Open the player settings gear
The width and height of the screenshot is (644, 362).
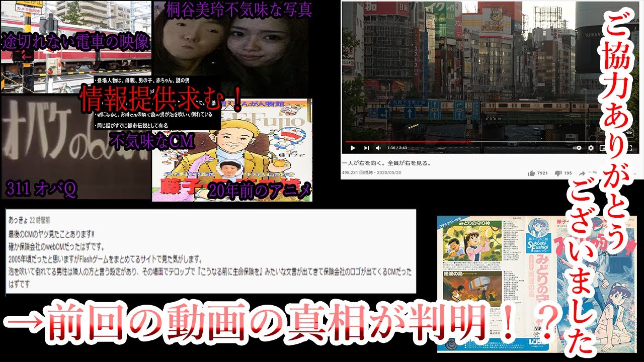591,148
